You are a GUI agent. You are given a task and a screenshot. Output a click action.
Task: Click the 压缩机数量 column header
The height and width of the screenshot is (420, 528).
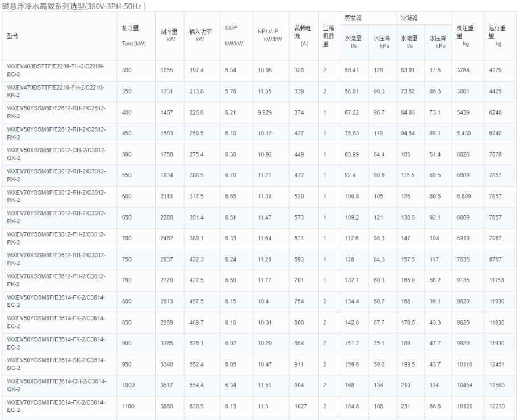328,35
